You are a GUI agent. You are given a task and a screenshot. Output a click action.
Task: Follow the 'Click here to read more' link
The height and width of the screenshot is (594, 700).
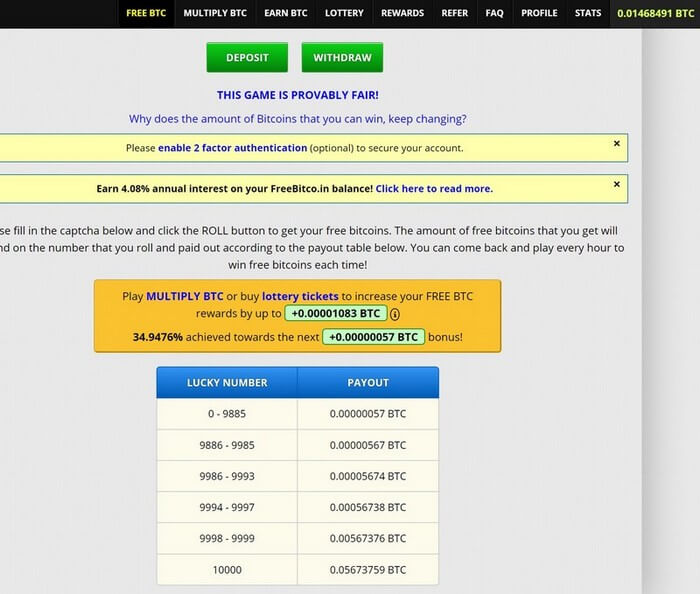[434, 188]
